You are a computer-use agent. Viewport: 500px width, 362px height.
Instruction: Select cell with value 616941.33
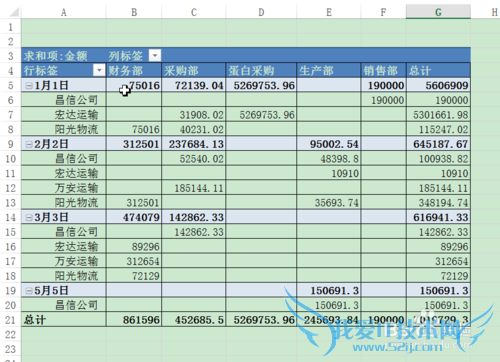click(x=438, y=217)
